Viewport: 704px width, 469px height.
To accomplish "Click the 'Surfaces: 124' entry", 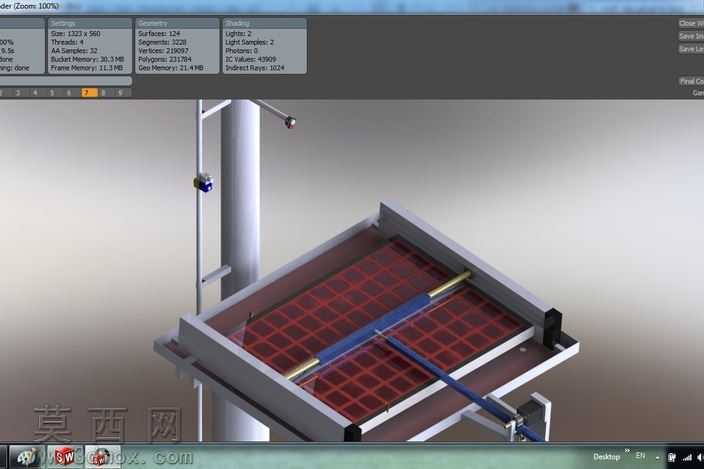I will click(x=159, y=34).
